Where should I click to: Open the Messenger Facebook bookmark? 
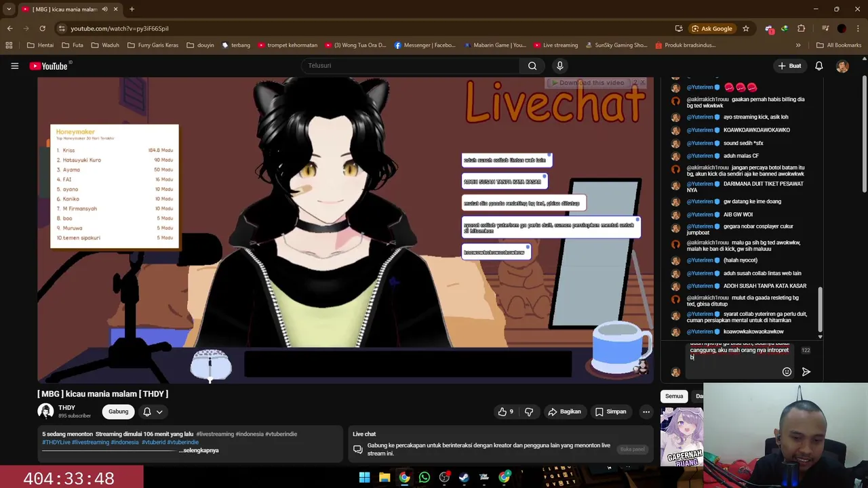click(425, 45)
